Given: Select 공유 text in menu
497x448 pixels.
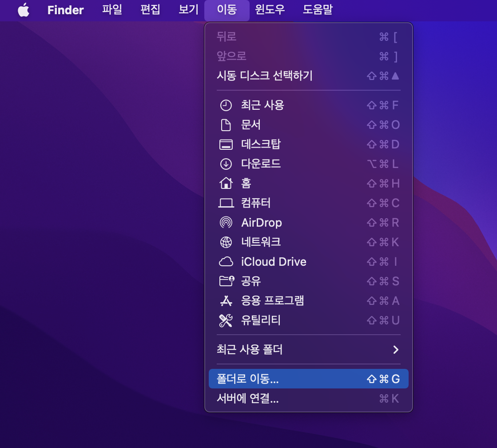Looking at the screenshot, I should click(x=250, y=281).
